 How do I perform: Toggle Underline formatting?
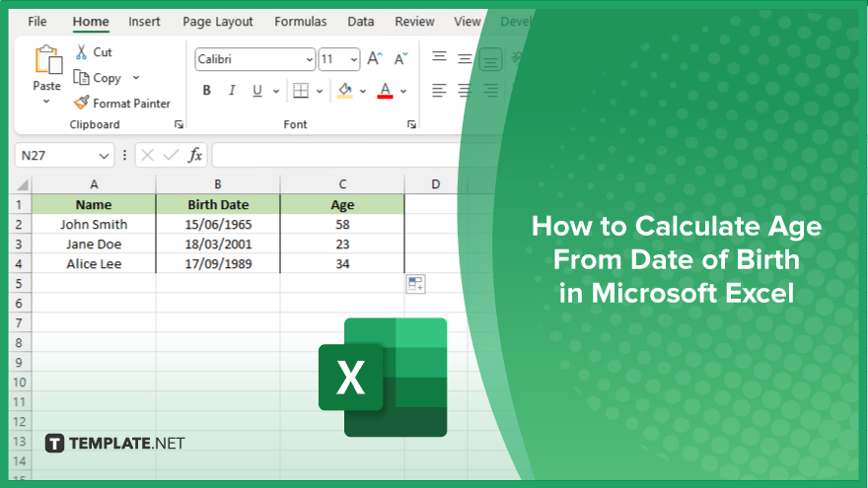click(256, 90)
